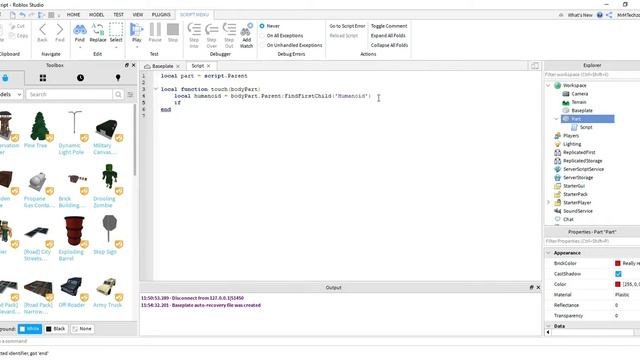Screen dimensions: 640x360
Task: Click the share icon near What's New
Action: coord(609,15)
